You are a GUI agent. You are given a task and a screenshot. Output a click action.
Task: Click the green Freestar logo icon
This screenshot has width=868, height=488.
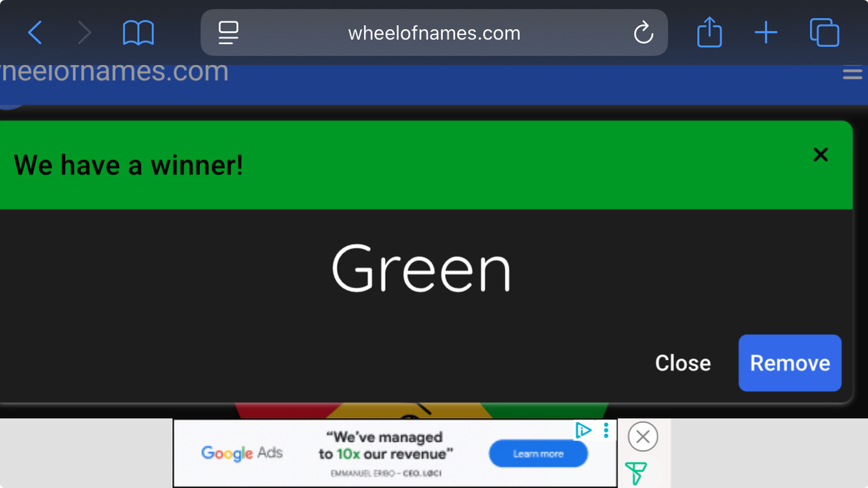[x=635, y=473]
